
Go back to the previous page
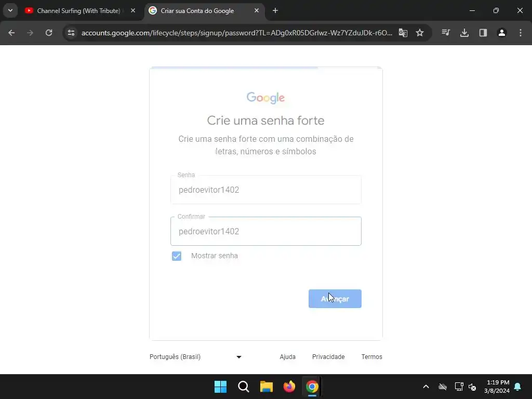(x=11, y=33)
